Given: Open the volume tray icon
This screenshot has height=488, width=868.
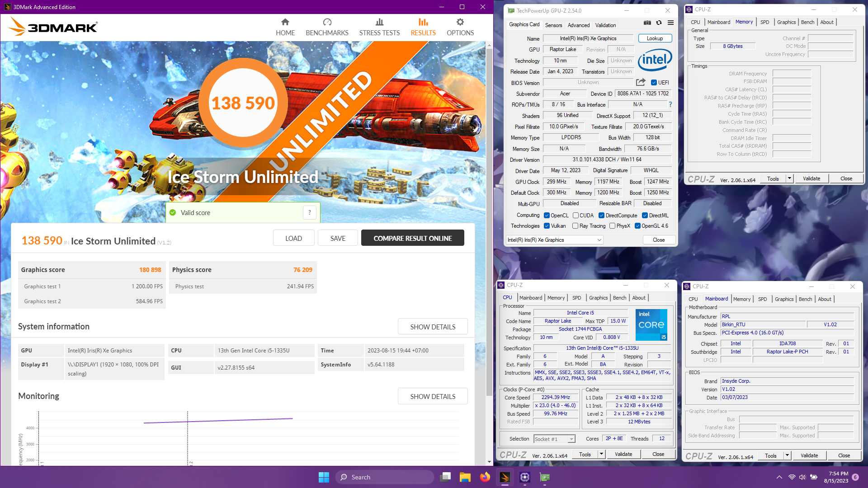Looking at the screenshot, I should (x=802, y=477).
